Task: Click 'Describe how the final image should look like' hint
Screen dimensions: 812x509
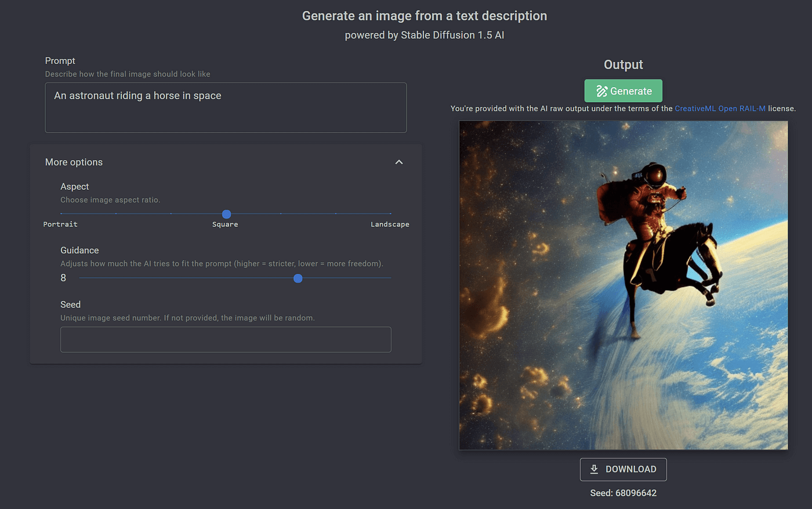Action: (128, 74)
